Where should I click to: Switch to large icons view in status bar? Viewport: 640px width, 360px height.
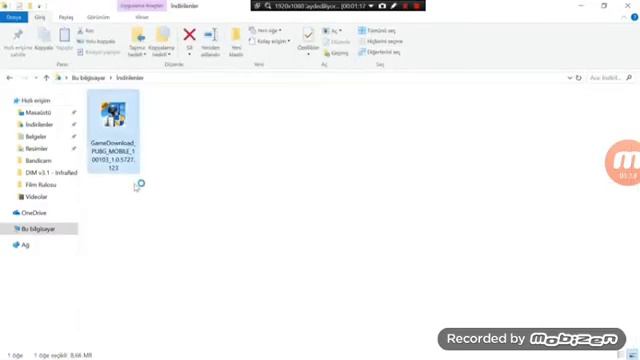633,355
